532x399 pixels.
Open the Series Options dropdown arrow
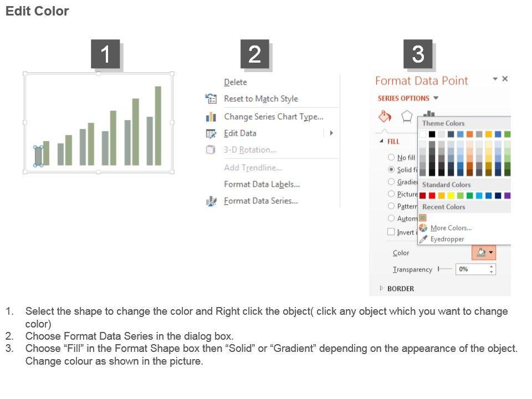click(436, 99)
